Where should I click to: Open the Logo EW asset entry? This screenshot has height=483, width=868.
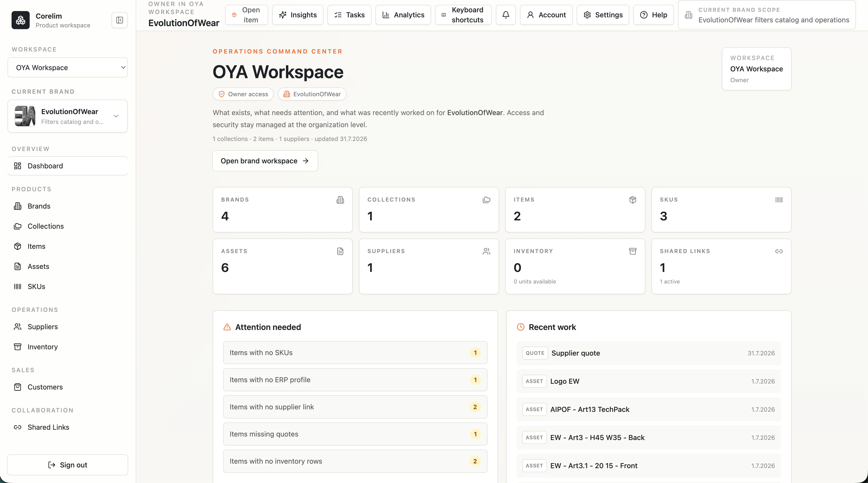pyautogui.click(x=649, y=381)
